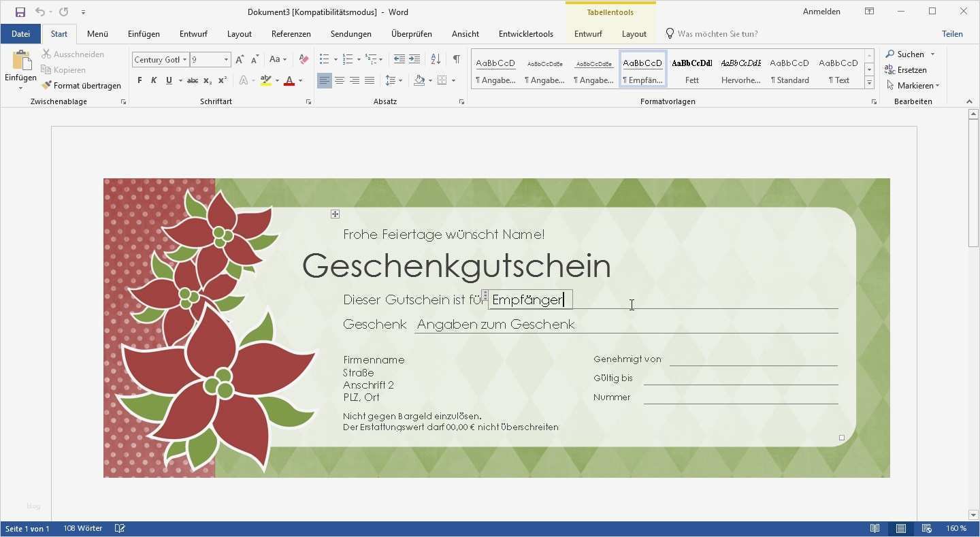Enable strikethrough formatting
Image resolution: width=980 pixels, height=537 pixels.
pyautogui.click(x=193, y=80)
